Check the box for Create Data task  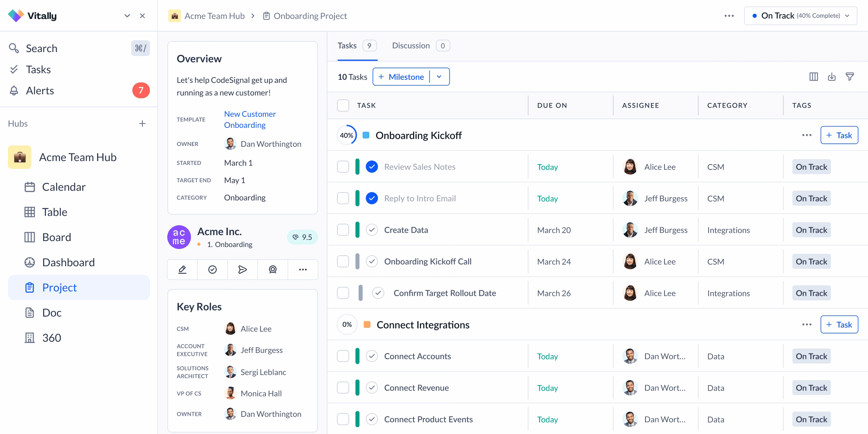[343, 230]
